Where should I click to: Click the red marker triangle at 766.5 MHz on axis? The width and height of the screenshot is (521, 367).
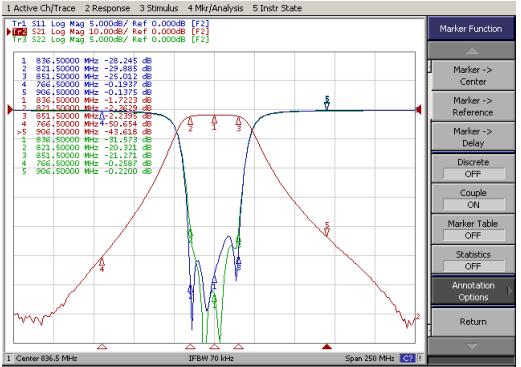click(102, 347)
